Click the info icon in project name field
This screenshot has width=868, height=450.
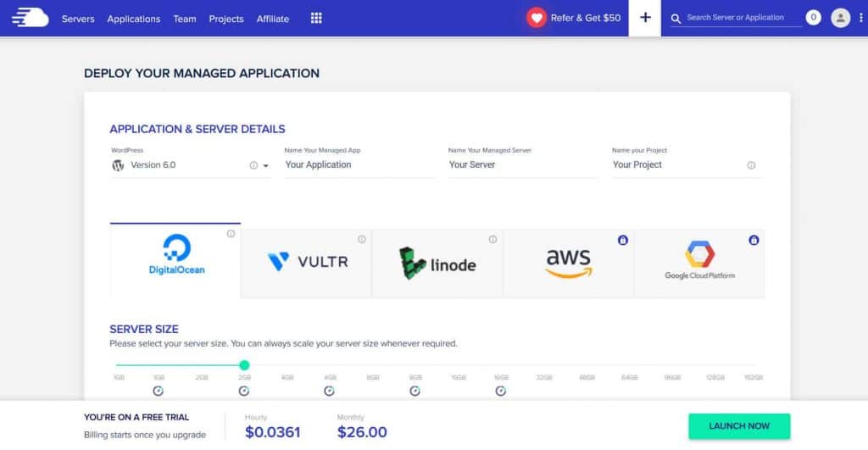pos(751,165)
